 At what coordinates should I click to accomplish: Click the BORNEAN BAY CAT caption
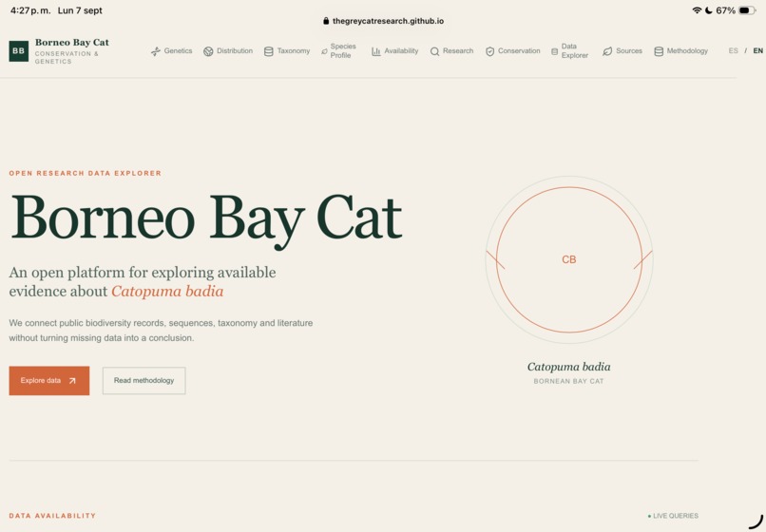[569, 381]
